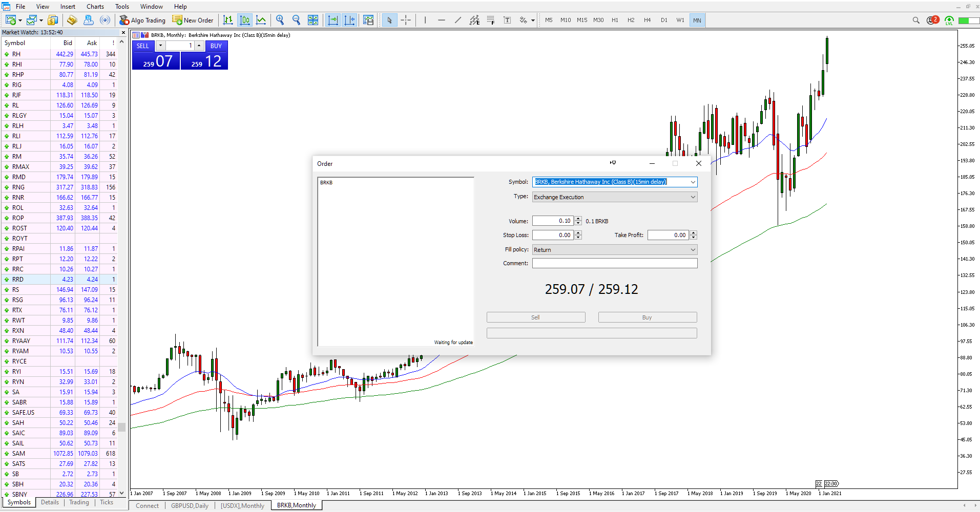Increase Take Profit with up stepper

(694, 232)
